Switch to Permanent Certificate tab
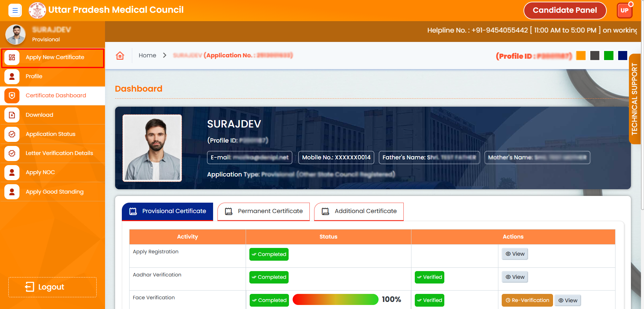Screen dimensions: 644x309 pyautogui.click(x=263, y=211)
